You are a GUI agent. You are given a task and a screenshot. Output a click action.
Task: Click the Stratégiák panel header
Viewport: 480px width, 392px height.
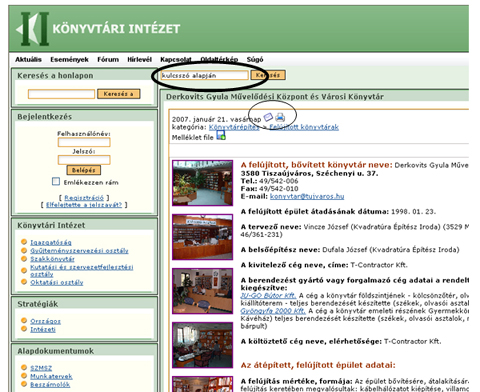38,304
